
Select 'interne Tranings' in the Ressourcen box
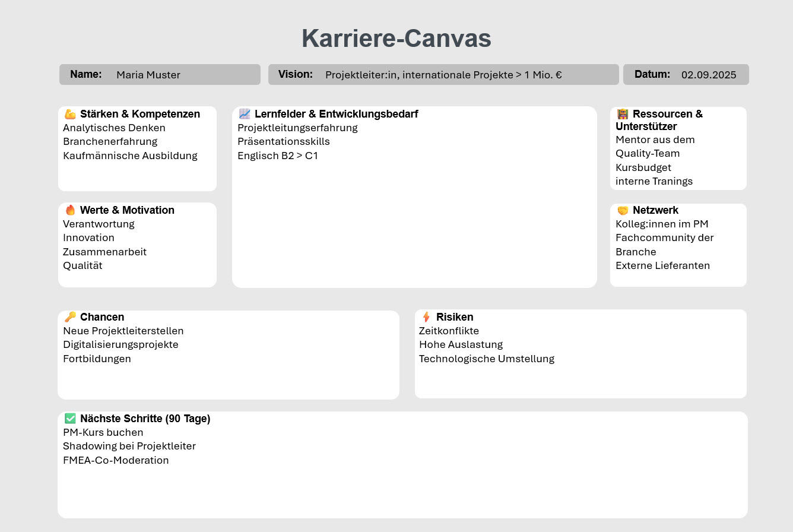click(654, 182)
